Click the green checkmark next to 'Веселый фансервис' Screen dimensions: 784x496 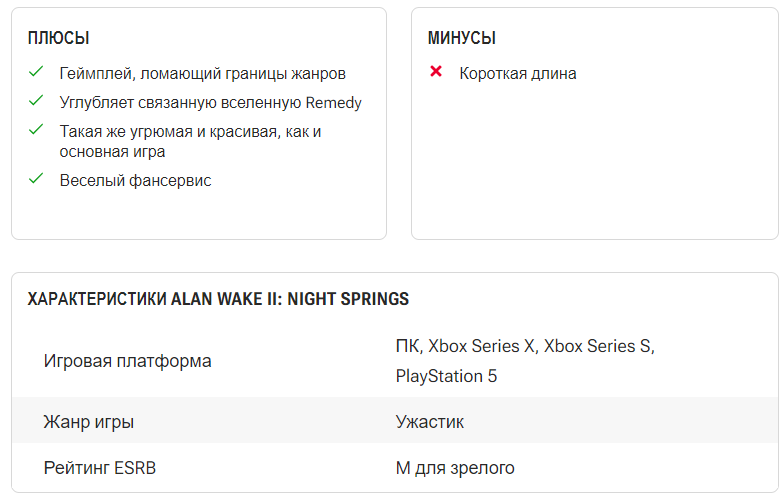tap(36, 179)
